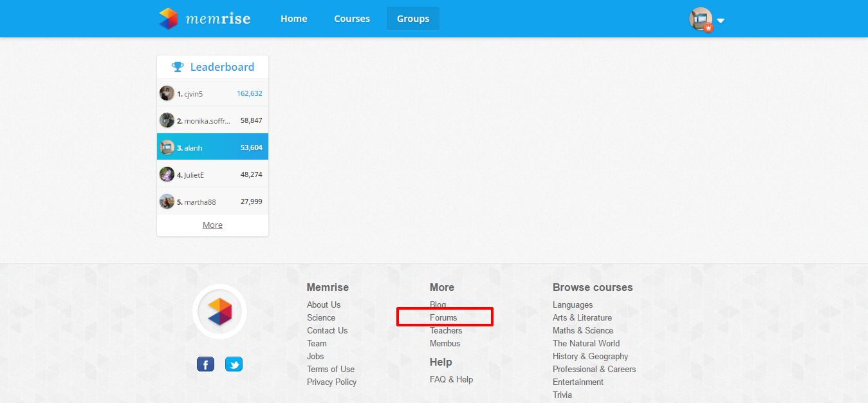Browse History & Geography courses

coord(590,357)
